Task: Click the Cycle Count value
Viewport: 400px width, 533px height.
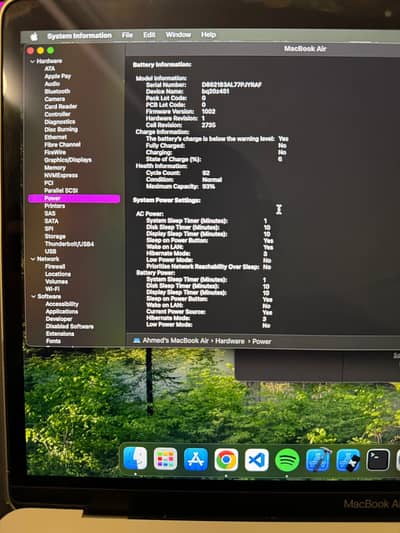Action: point(206,173)
